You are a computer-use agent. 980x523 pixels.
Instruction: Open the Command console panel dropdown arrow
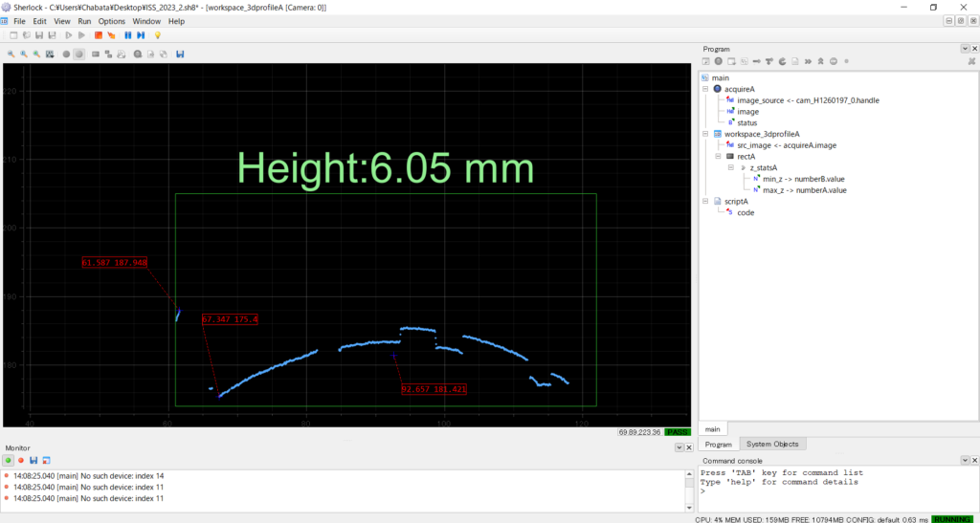click(965, 460)
